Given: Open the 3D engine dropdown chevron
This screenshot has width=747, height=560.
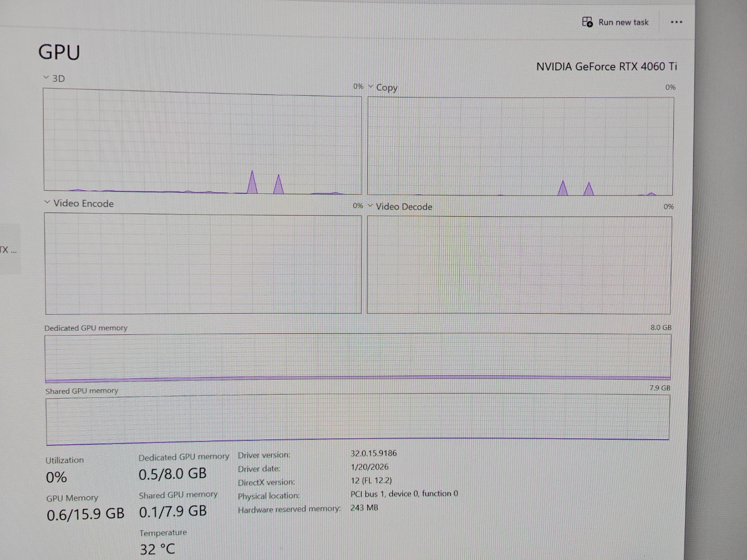Looking at the screenshot, I should click(46, 78).
